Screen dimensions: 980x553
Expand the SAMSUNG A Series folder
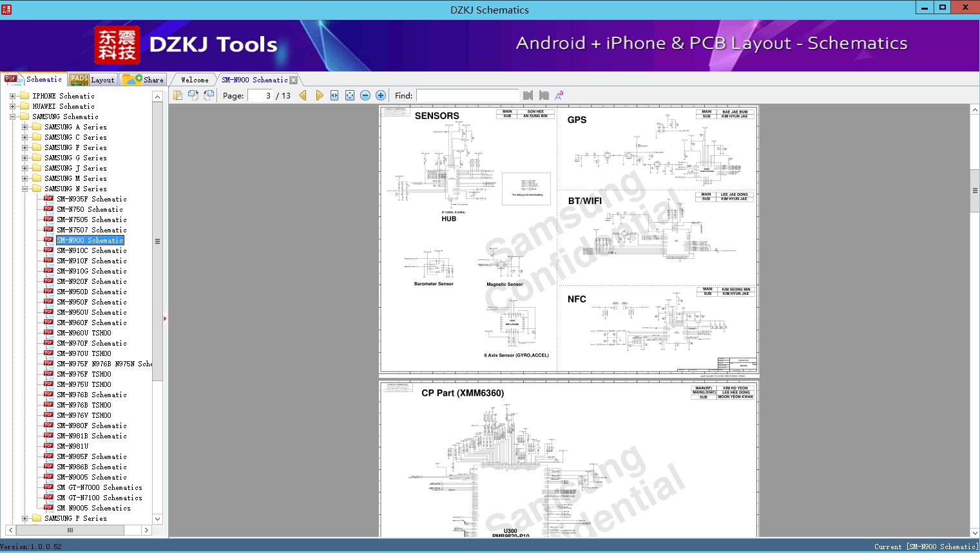[x=24, y=127]
